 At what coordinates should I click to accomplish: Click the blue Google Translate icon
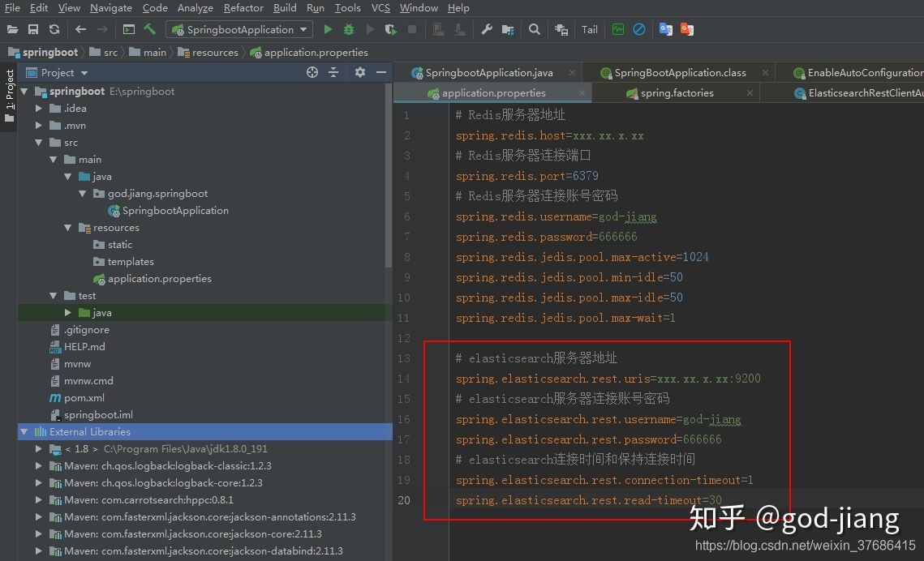[666, 29]
